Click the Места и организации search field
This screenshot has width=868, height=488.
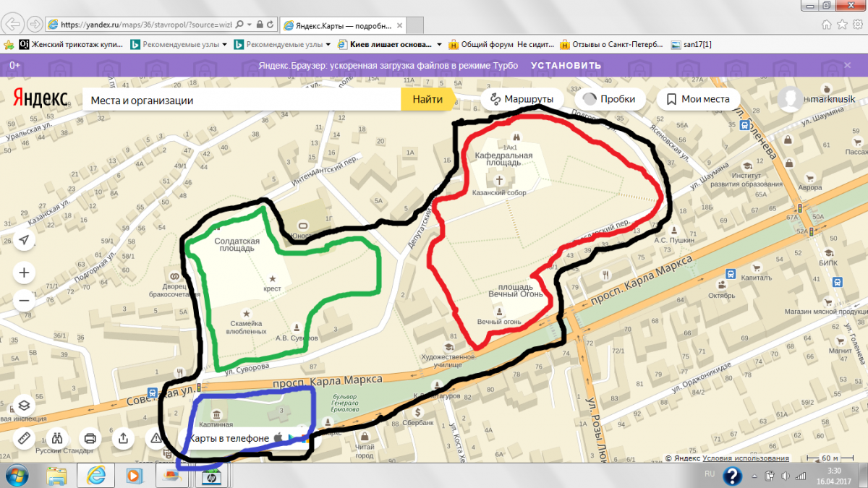coord(242,99)
